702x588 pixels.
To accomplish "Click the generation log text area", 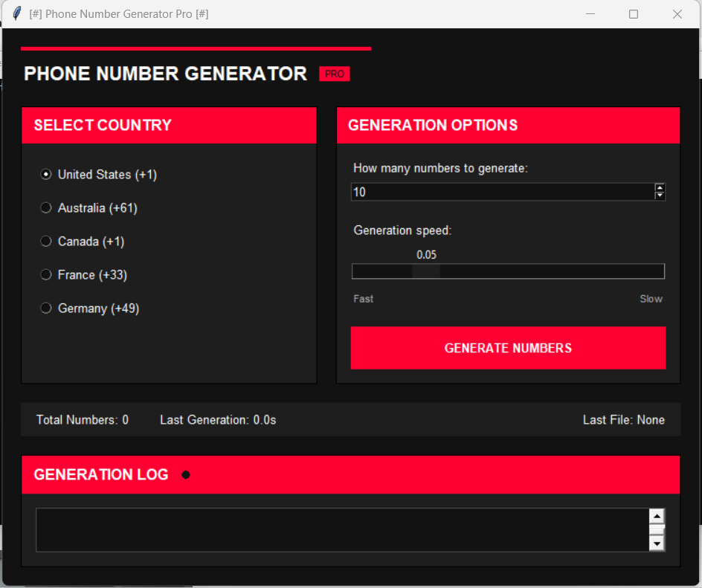I will (343, 530).
